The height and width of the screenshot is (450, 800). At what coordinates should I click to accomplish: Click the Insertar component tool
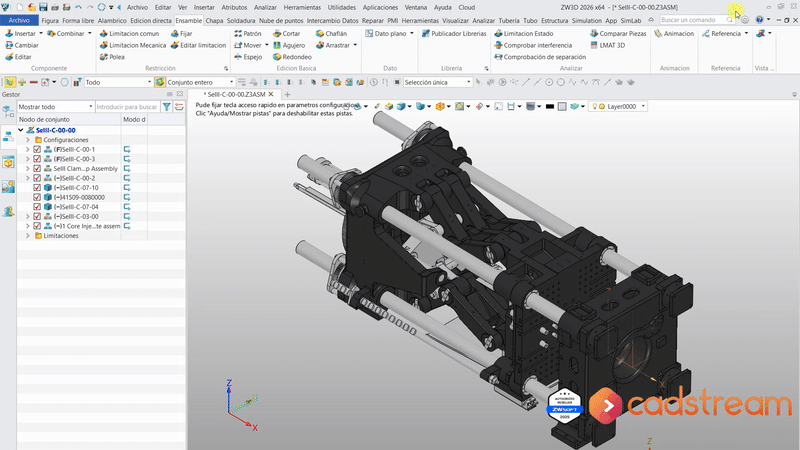(x=20, y=33)
